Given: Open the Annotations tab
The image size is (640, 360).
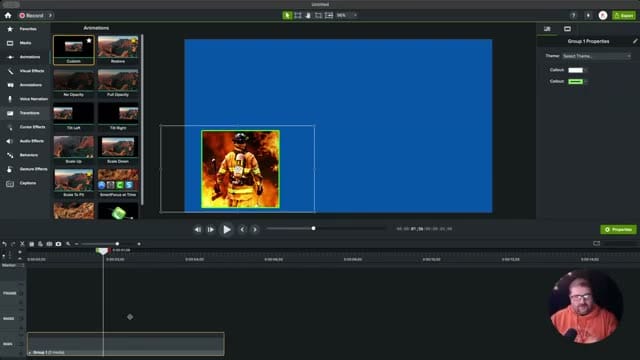Looking at the screenshot, I should coord(25,85).
